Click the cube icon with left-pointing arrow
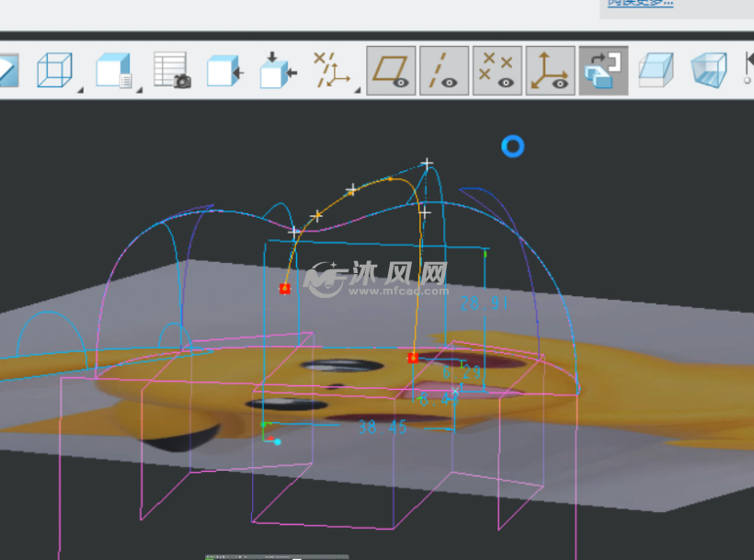 [225, 71]
